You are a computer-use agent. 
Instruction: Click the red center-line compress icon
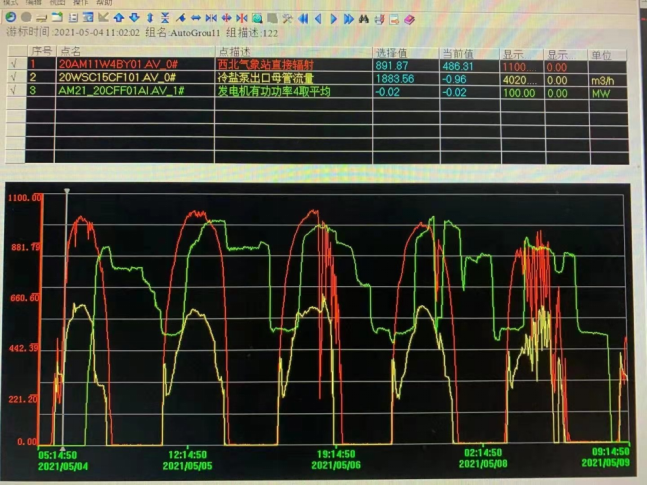[242, 18]
